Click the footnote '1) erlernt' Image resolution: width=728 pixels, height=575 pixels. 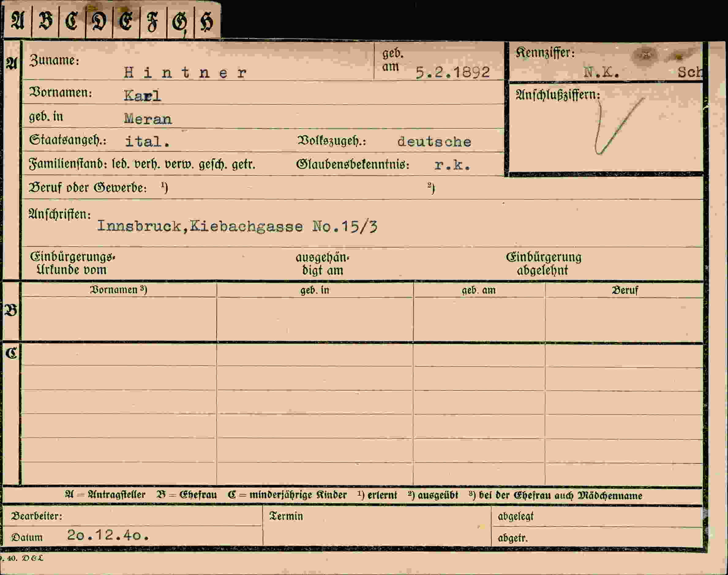click(x=377, y=495)
